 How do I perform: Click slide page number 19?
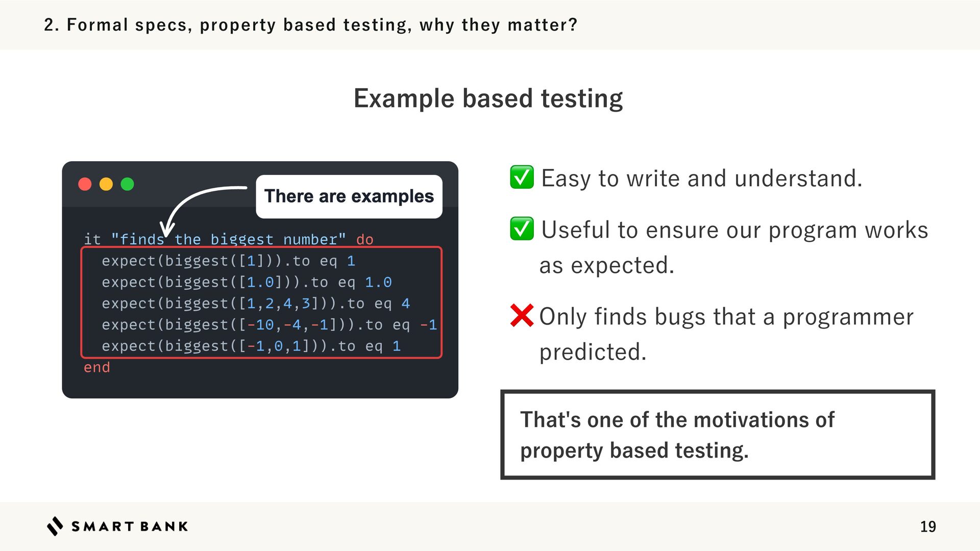click(928, 527)
